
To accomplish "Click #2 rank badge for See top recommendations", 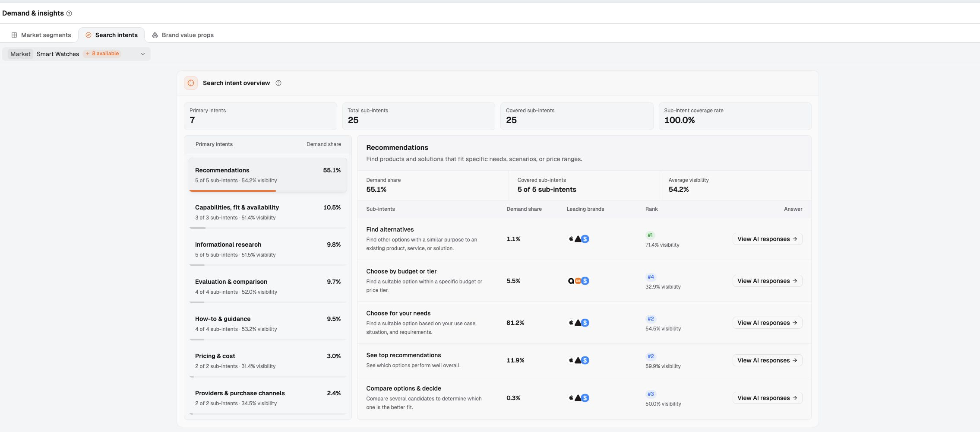I will tap(651, 356).
